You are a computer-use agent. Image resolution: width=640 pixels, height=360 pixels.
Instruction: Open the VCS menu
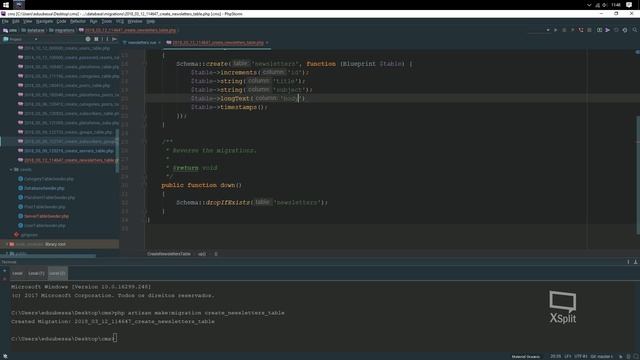click(x=120, y=21)
